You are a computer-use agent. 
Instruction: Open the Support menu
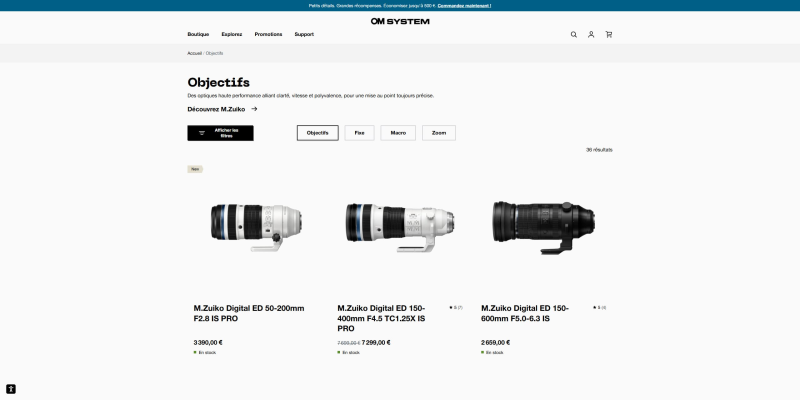click(304, 34)
